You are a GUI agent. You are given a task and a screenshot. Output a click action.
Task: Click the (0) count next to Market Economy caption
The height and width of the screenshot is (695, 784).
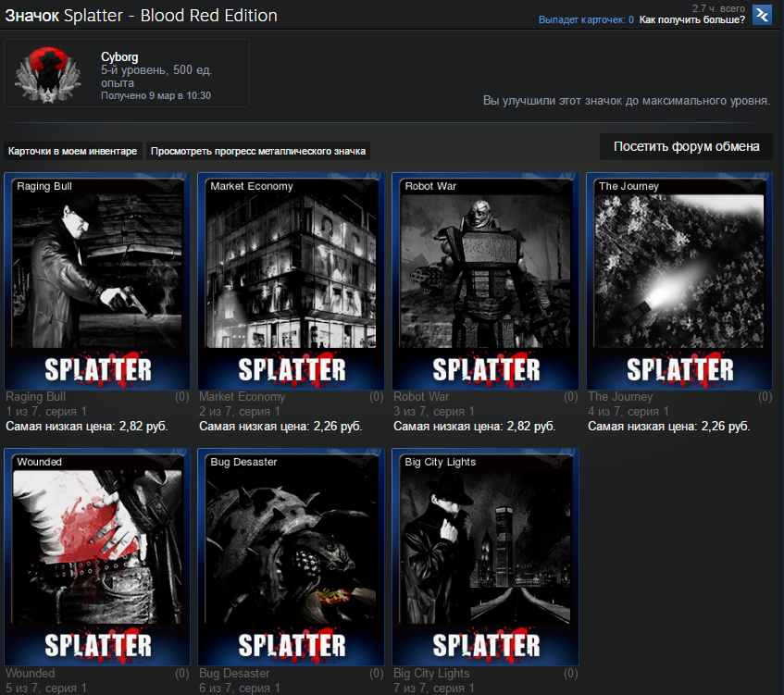tap(377, 396)
